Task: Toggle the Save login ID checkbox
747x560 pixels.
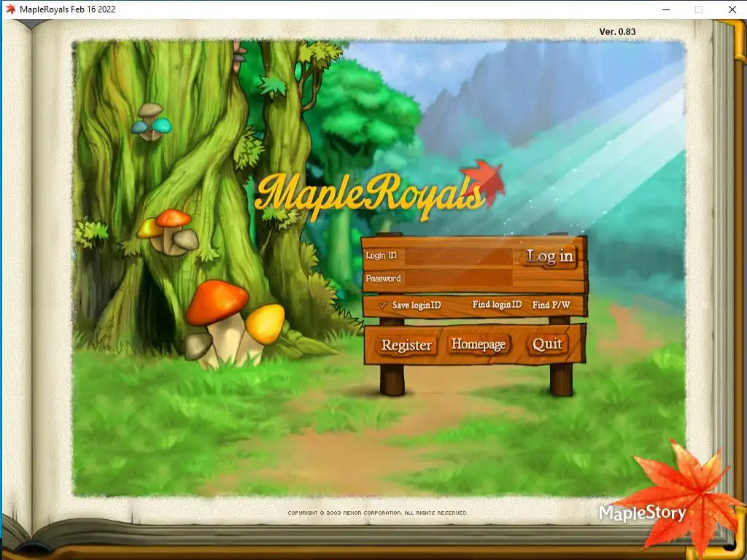Action: tap(384, 305)
